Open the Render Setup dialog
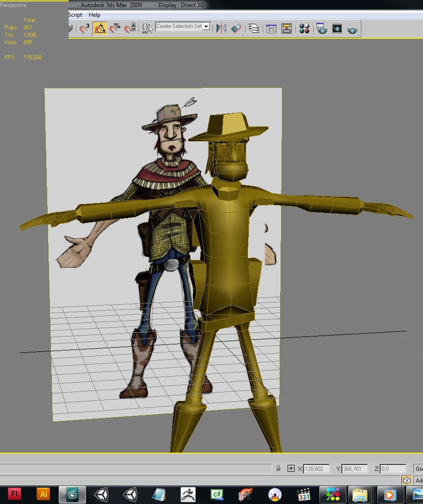The width and height of the screenshot is (423, 504). click(x=321, y=28)
